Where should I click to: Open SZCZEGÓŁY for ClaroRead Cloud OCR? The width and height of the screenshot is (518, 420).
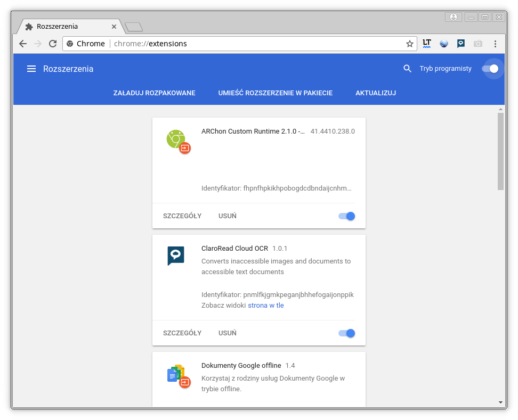[x=182, y=333]
